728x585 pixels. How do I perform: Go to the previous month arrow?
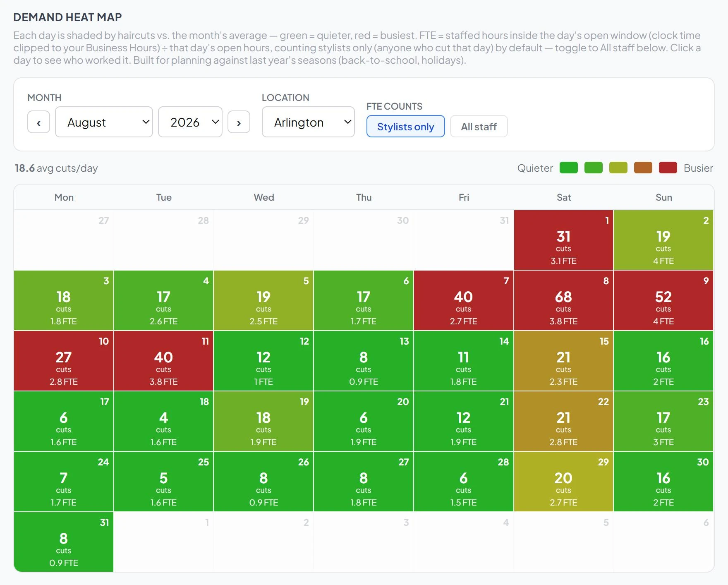click(38, 122)
